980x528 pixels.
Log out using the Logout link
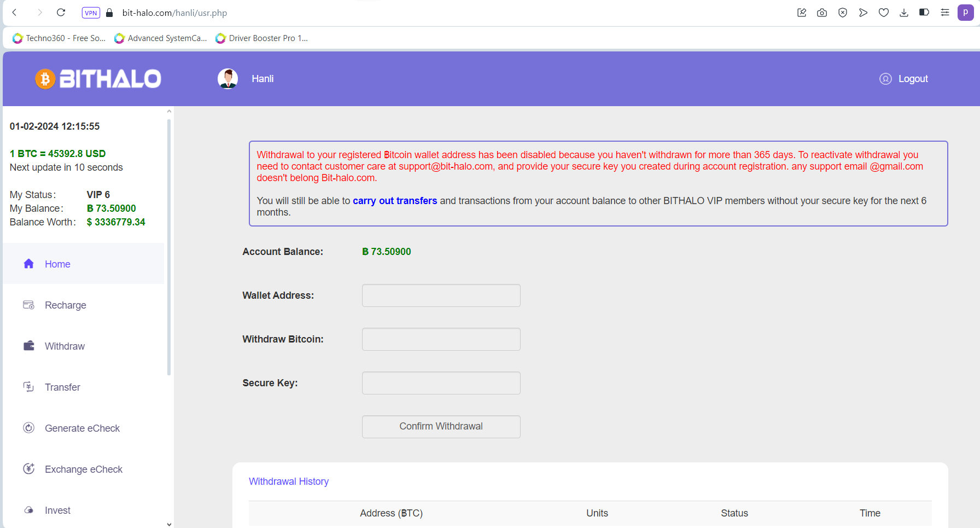[913, 79]
